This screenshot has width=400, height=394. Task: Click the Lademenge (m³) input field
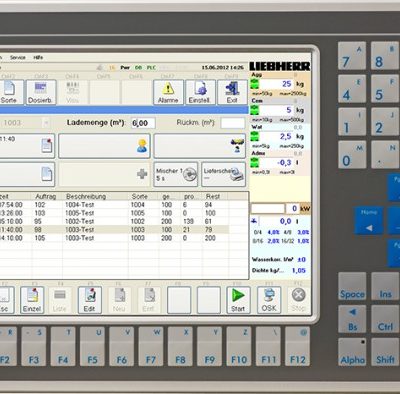click(143, 123)
